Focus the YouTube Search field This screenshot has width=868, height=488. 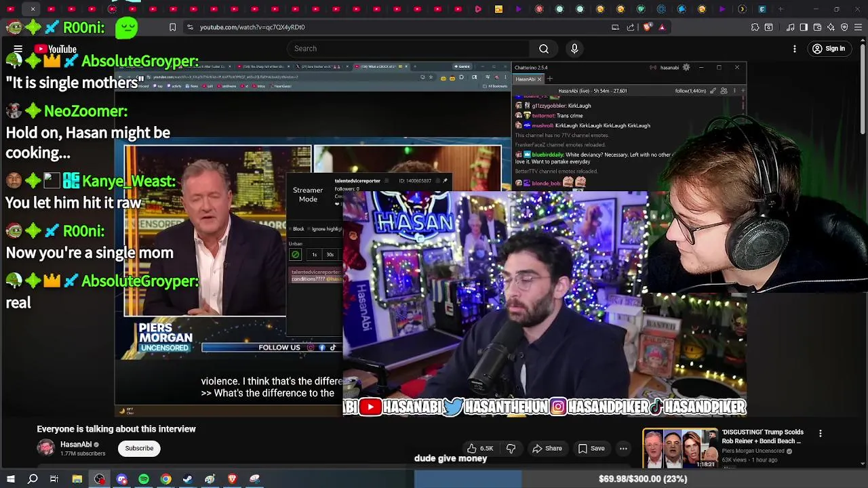(x=408, y=49)
